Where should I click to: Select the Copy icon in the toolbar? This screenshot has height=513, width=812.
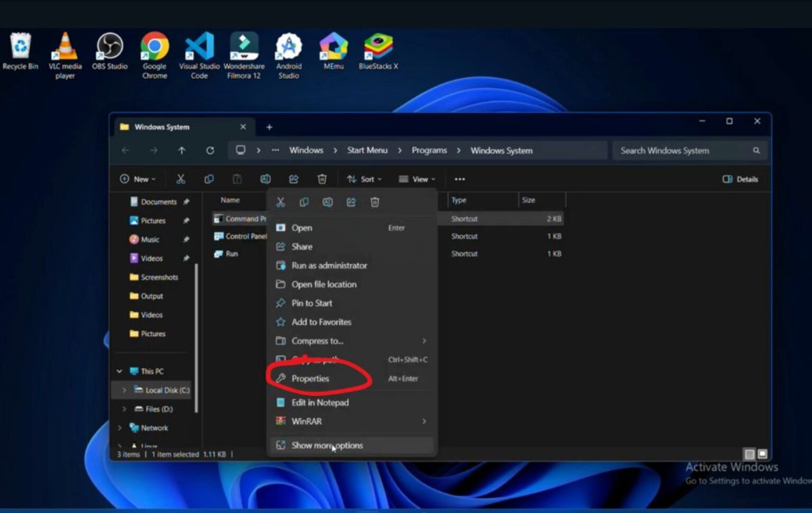209,179
